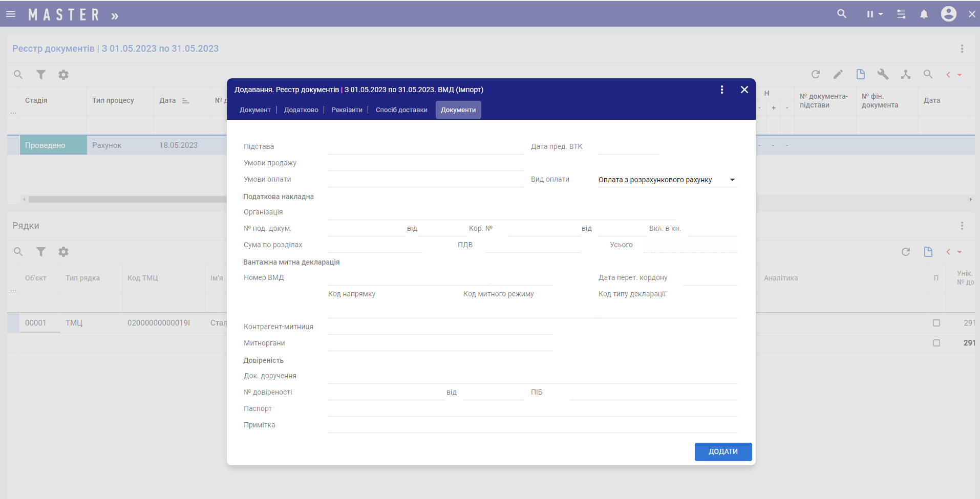Open the filter icon in document registry
The height and width of the screenshot is (499, 980).
(41, 75)
